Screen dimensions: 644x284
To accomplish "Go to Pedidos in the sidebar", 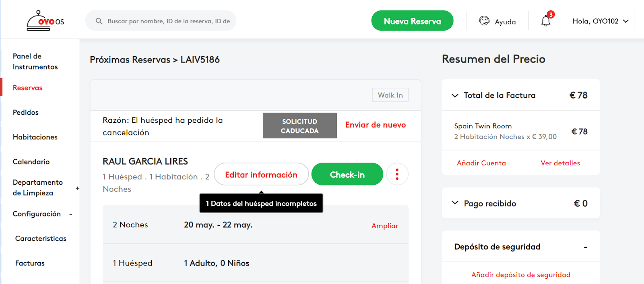I will [25, 112].
